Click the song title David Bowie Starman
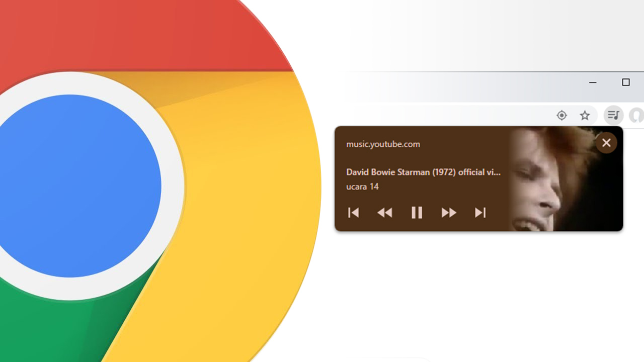 click(423, 172)
